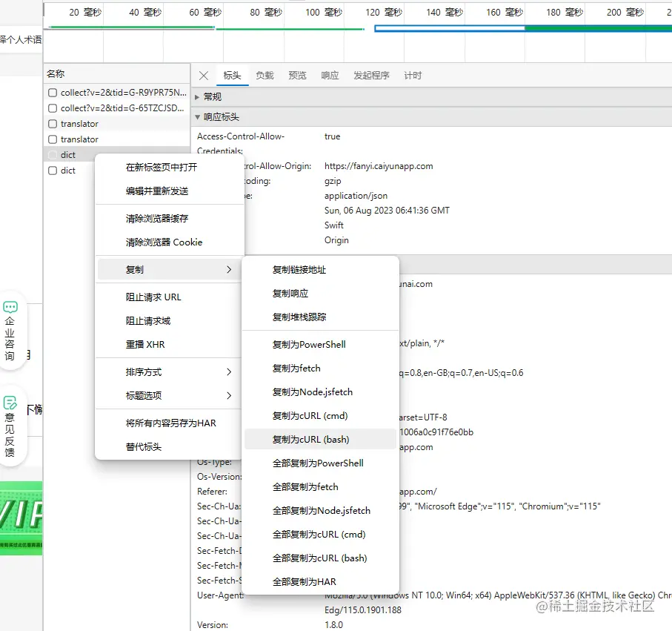
Task: Select 阻止请求 URL menu item
Action: click(x=169, y=297)
